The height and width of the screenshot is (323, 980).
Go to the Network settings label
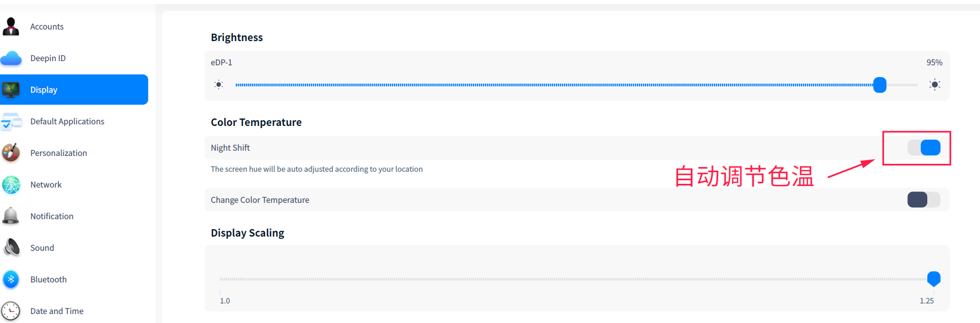[x=46, y=185]
